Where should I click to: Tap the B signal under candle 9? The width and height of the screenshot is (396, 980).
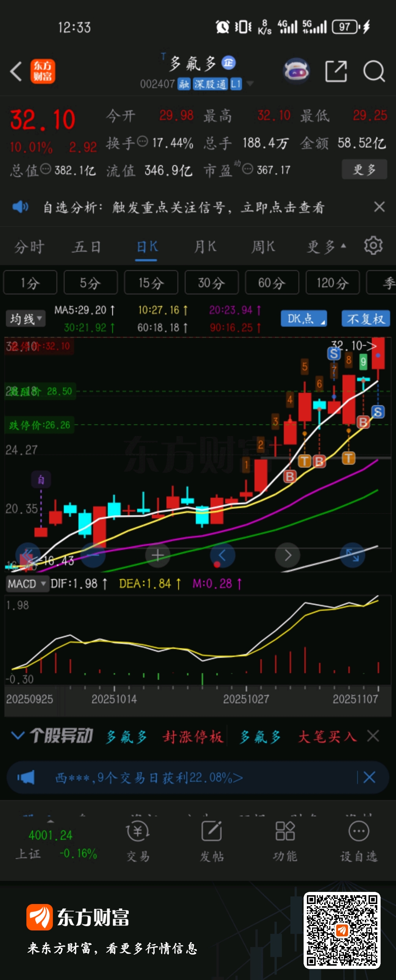point(363,422)
